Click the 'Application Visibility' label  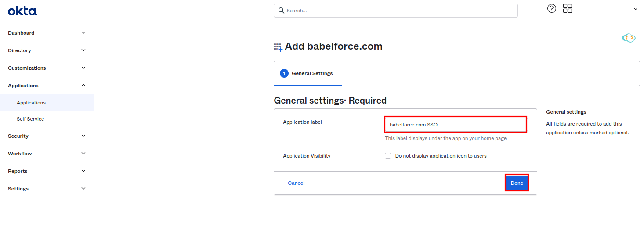[x=307, y=156]
